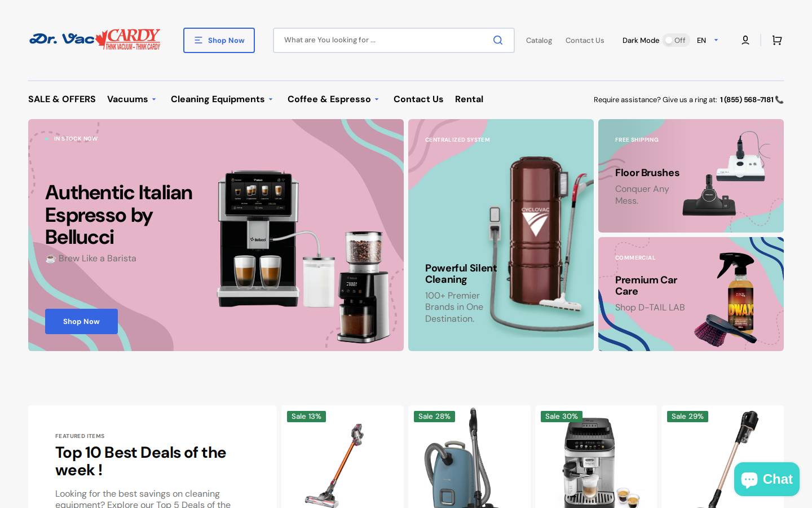Click the Dr. Vac Cardy logo
This screenshot has width=812, height=508.
95,40
